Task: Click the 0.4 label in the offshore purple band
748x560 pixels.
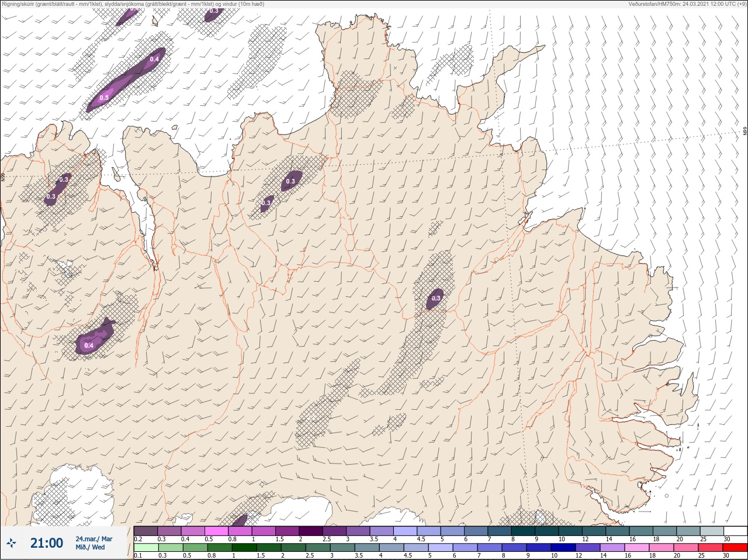Action: (x=154, y=59)
